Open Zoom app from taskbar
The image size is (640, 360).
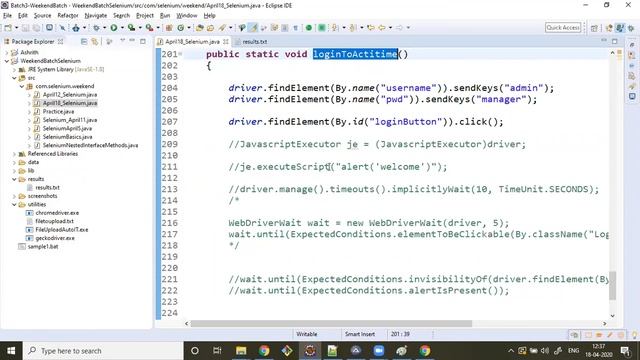[x=379, y=351]
